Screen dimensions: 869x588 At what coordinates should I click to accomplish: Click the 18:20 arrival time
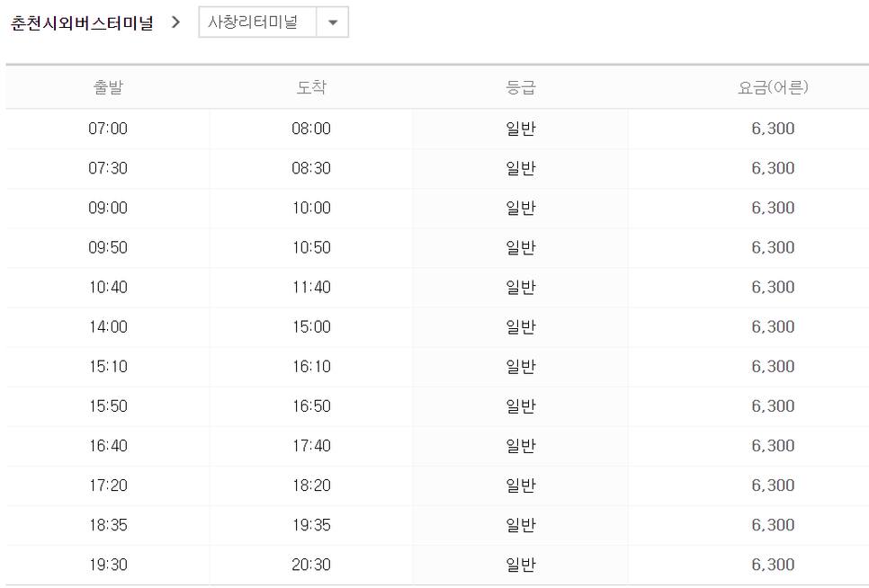311,485
